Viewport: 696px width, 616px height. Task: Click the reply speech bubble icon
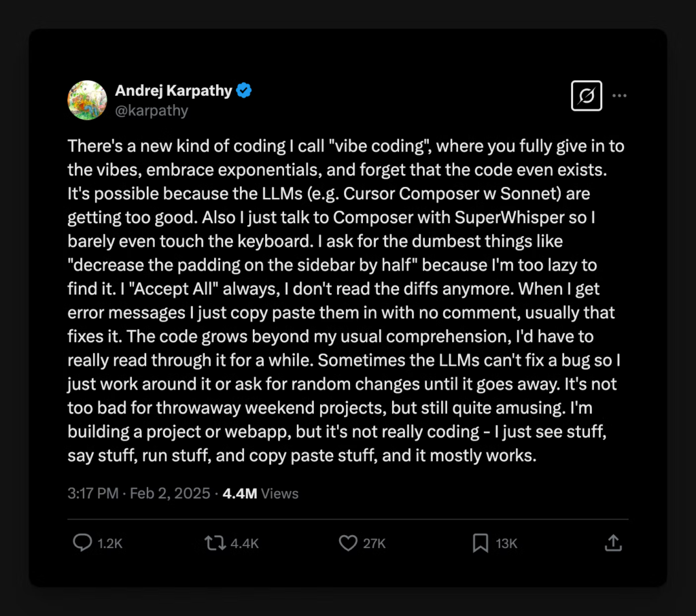click(x=82, y=543)
